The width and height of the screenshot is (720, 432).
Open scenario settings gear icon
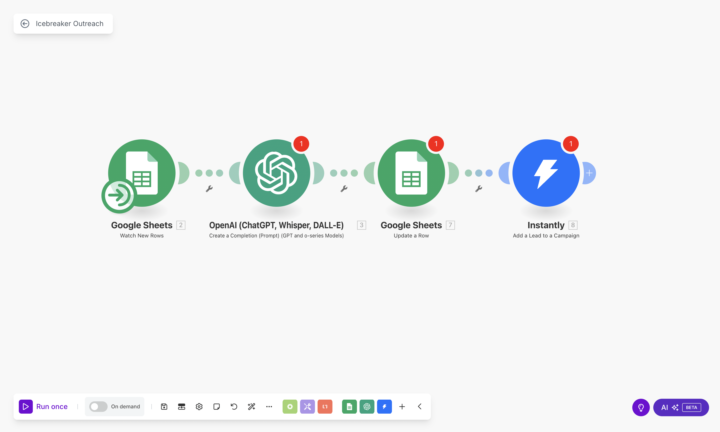tap(199, 407)
